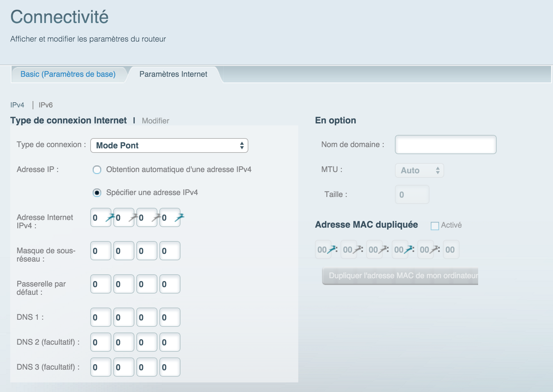The image size is (553, 392).
Task: Select Spécifier une adresse IPv4 radio
Action: (97, 193)
